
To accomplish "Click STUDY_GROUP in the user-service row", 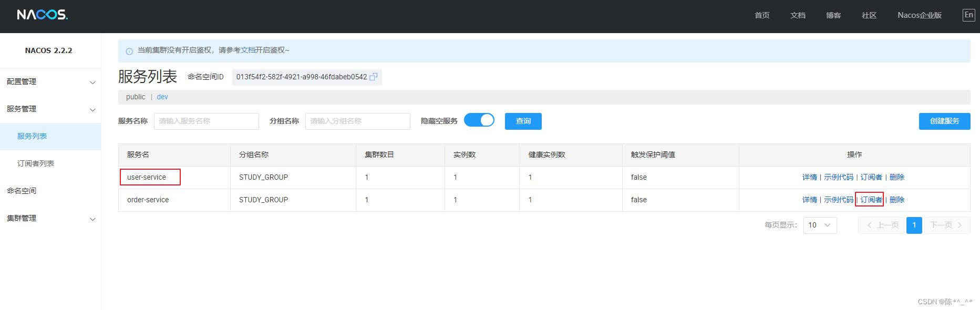I will click(x=263, y=177).
